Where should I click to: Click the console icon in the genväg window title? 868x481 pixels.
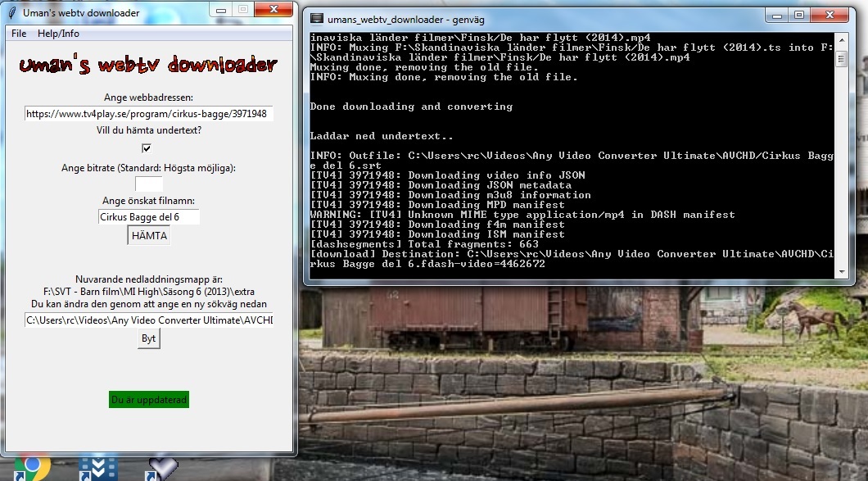pyautogui.click(x=317, y=20)
